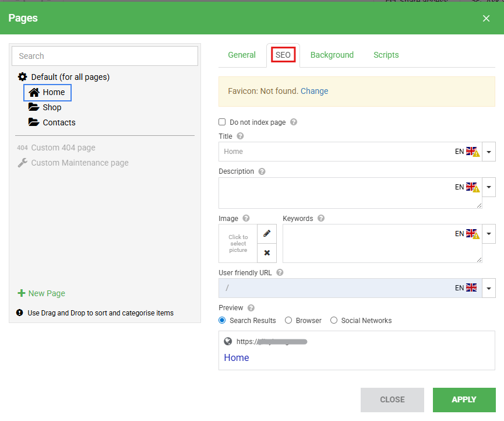Viewport: 504px width, 421px height.
Task: Select Browser preview radio option
Action: pos(288,321)
